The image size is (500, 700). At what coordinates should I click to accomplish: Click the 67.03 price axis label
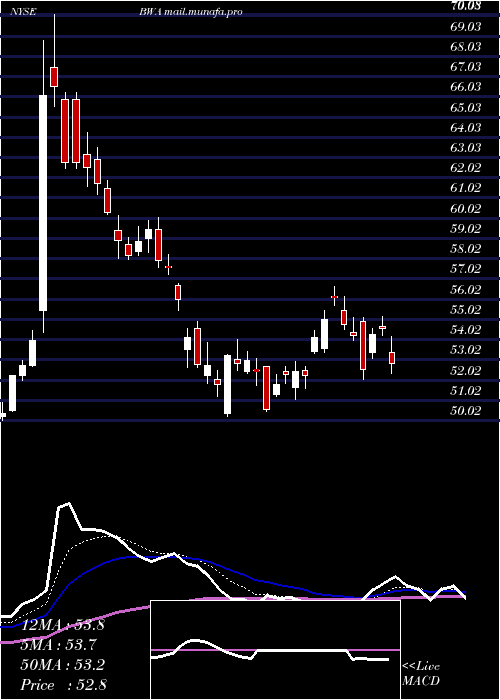466,67
